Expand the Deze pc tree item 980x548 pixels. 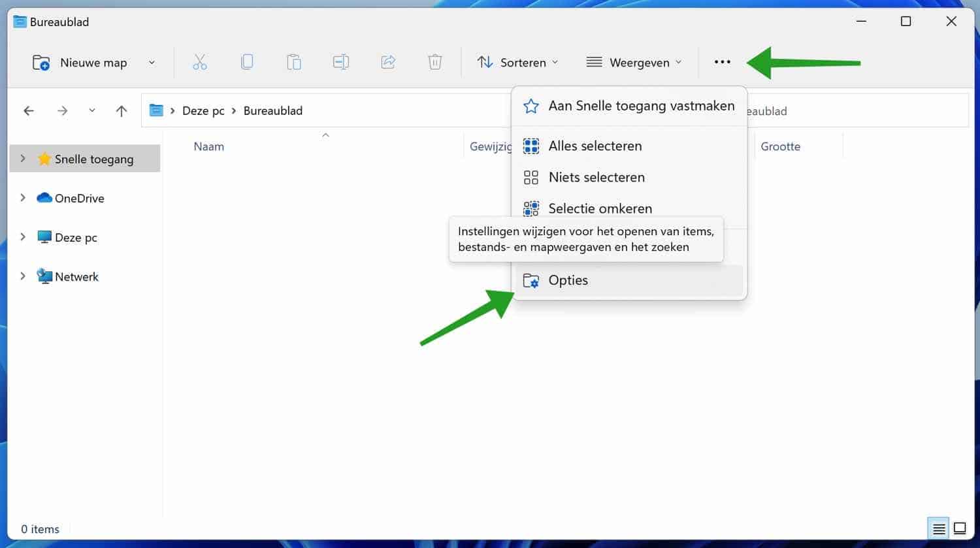pos(22,237)
